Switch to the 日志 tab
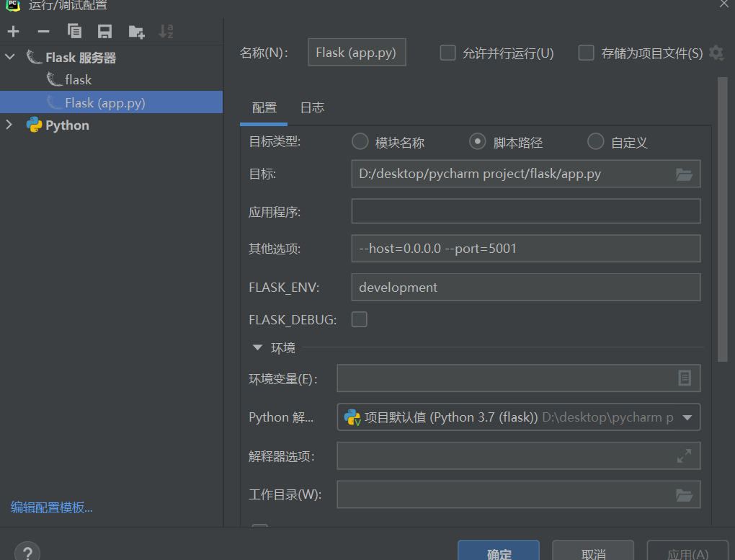 (x=311, y=107)
